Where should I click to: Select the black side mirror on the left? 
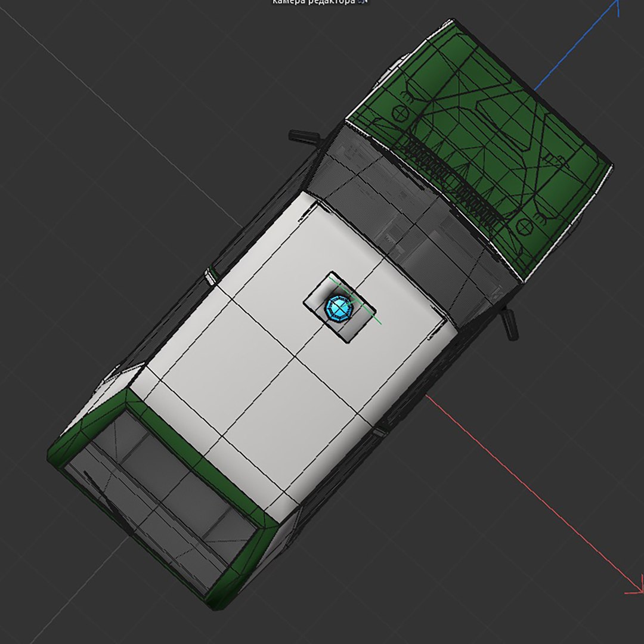304,137
